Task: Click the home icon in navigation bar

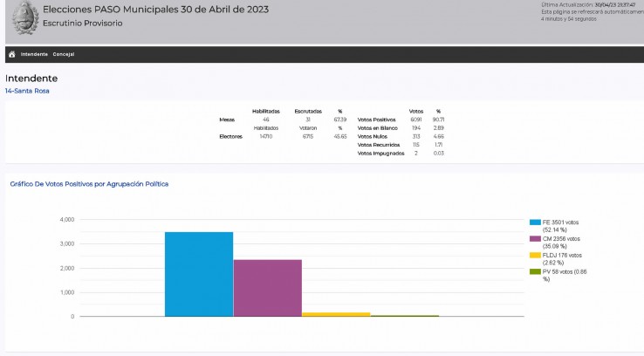Action: (12, 54)
